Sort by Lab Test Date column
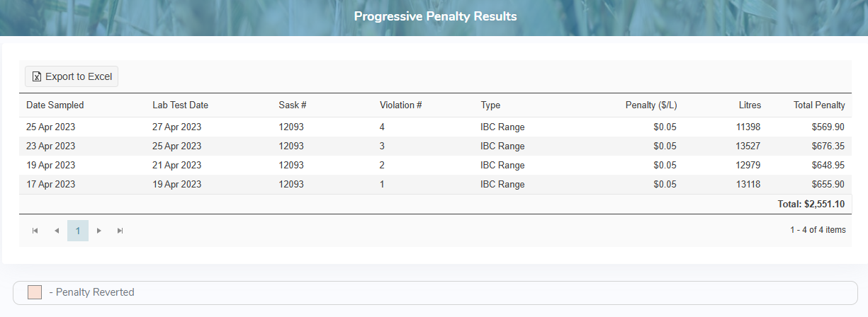This screenshot has width=868, height=317. tap(180, 105)
